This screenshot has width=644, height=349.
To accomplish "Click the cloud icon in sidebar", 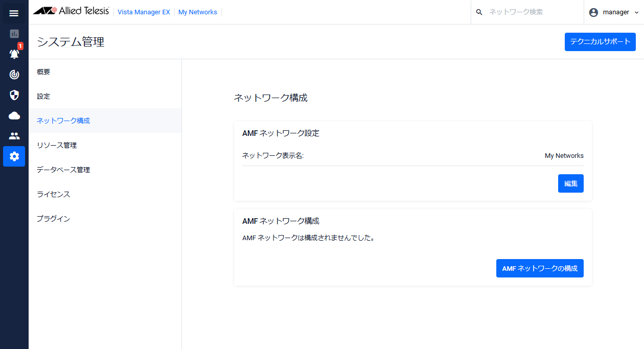I will 14,115.
